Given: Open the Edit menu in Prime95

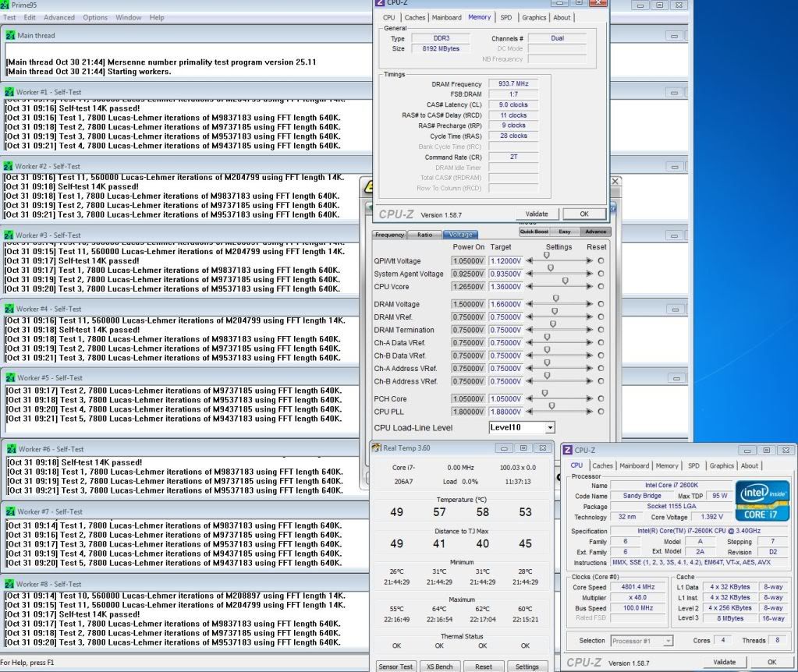Looking at the screenshot, I should 30,17.
